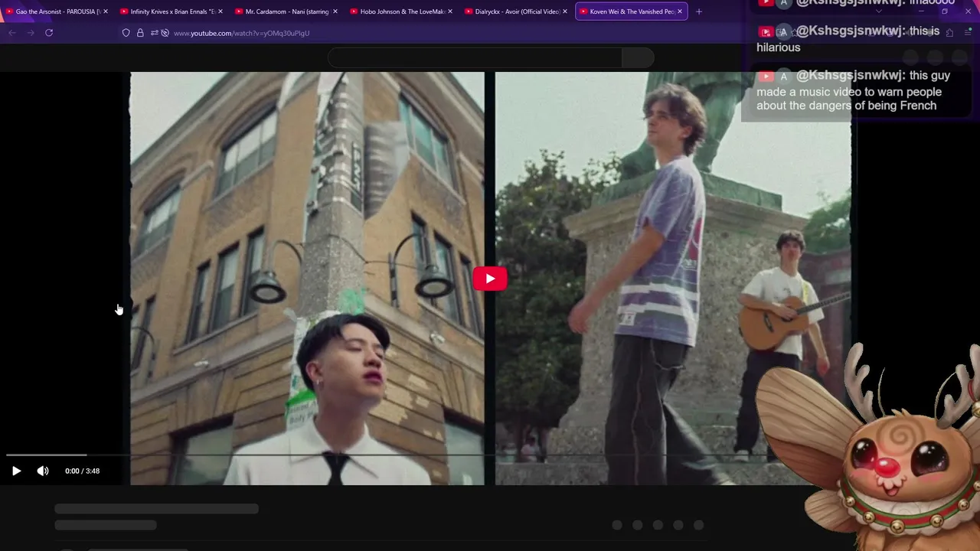Mute the video with the speaker icon

pyautogui.click(x=43, y=471)
